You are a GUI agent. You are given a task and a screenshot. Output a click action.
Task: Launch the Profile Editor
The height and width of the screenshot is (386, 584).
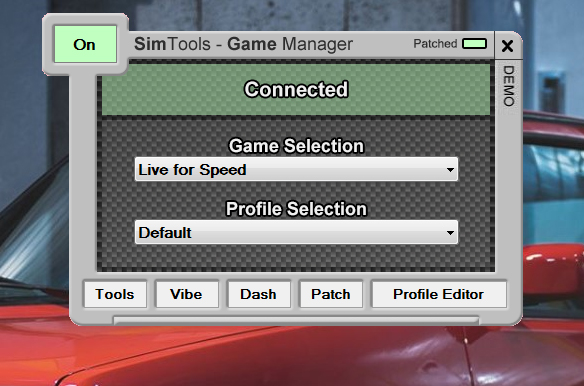pos(439,294)
